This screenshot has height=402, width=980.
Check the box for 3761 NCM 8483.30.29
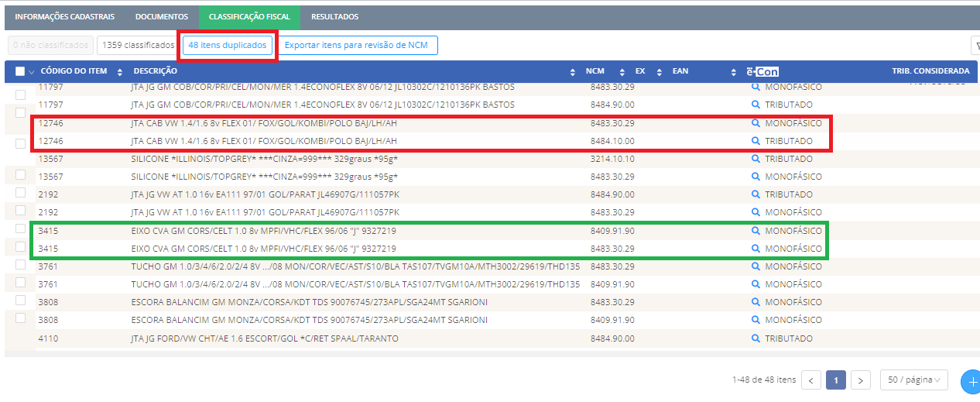click(20, 266)
